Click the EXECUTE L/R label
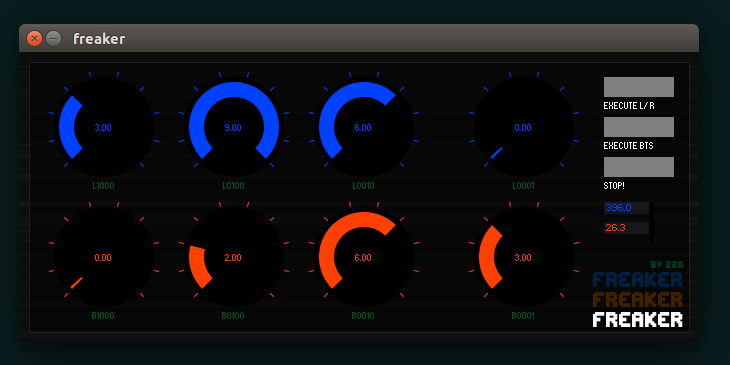The height and width of the screenshot is (365, 730). click(x=629, y=106)
